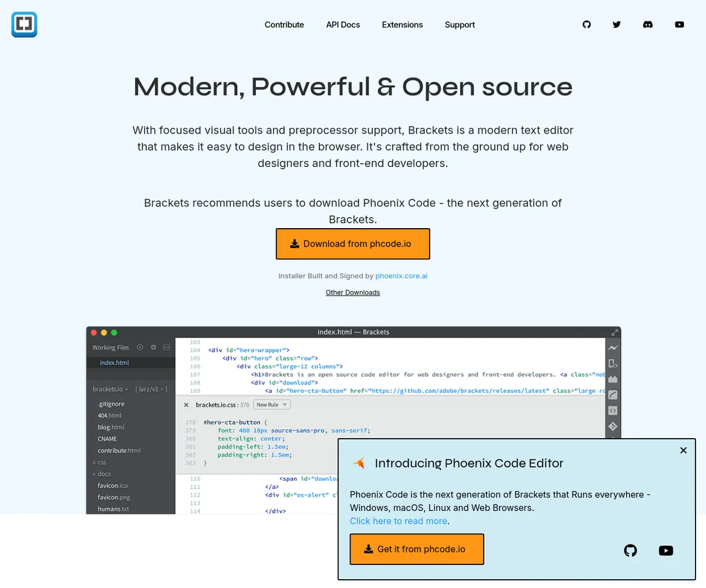Open the API Docs menu item

[343, 25]
